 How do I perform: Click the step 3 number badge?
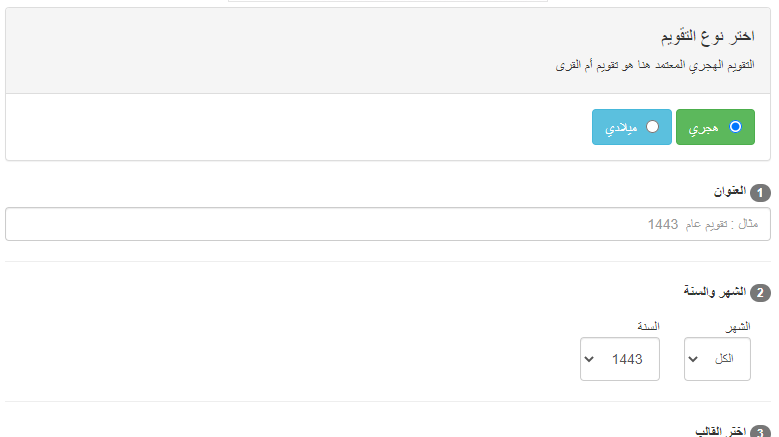[x=760, y=432]
